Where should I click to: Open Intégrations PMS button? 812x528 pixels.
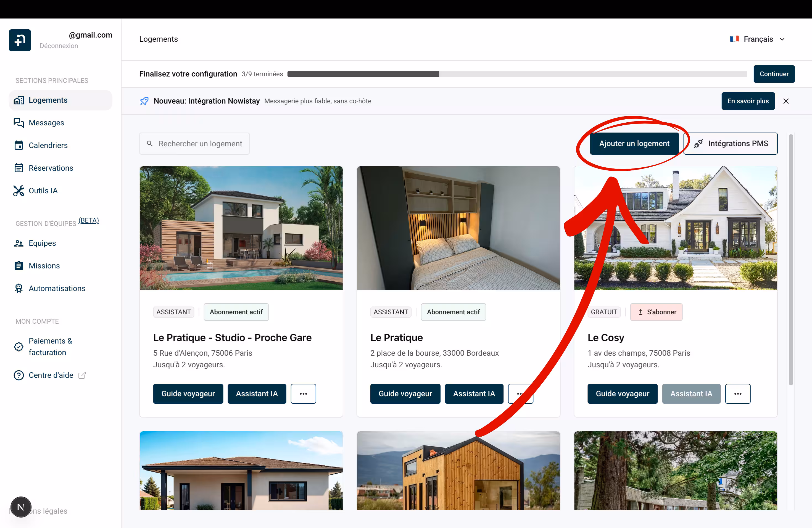731,144
